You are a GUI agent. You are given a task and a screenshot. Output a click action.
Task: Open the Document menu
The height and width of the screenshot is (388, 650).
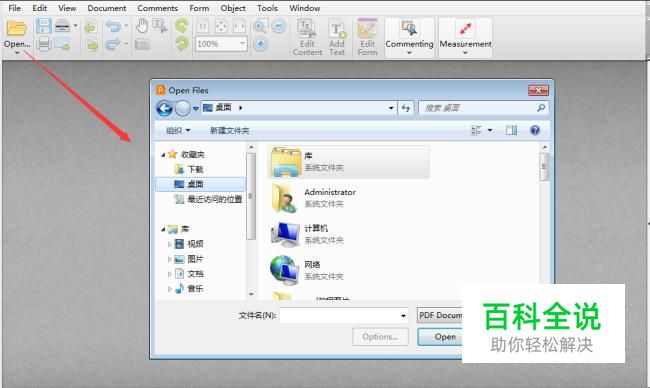107,8
